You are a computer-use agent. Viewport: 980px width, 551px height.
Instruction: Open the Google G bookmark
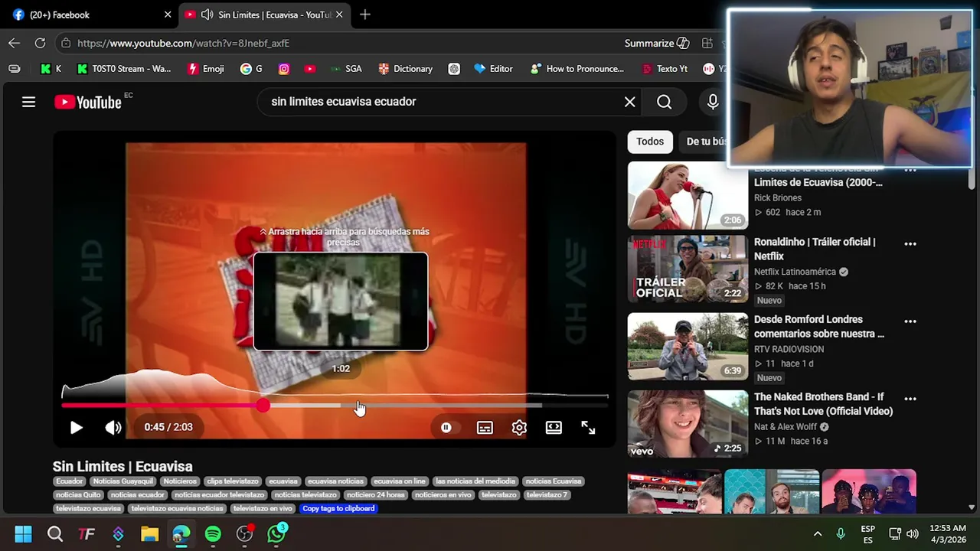[x=250, y=69]
